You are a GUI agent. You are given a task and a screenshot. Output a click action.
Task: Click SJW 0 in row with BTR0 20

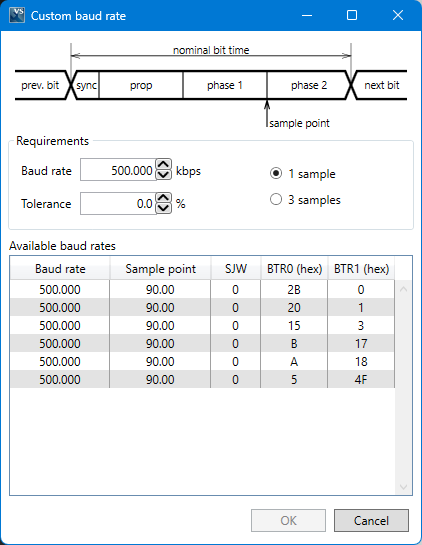point(236,308)
